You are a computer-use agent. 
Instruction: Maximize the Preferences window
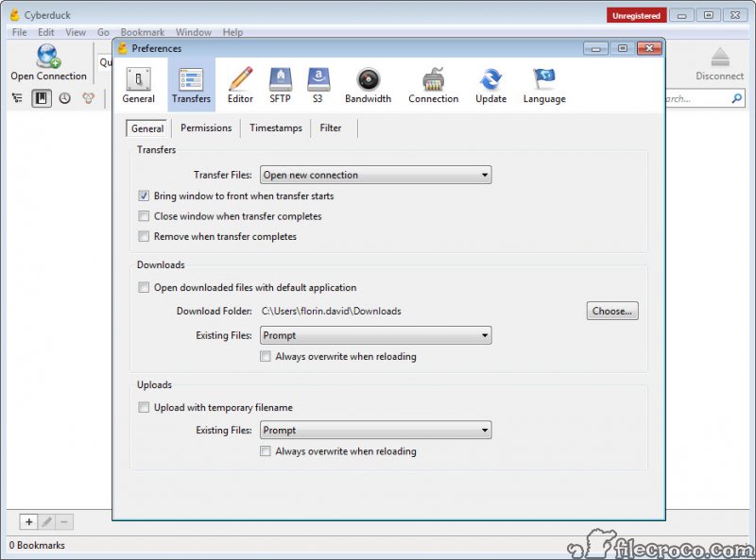pos(623,48)
